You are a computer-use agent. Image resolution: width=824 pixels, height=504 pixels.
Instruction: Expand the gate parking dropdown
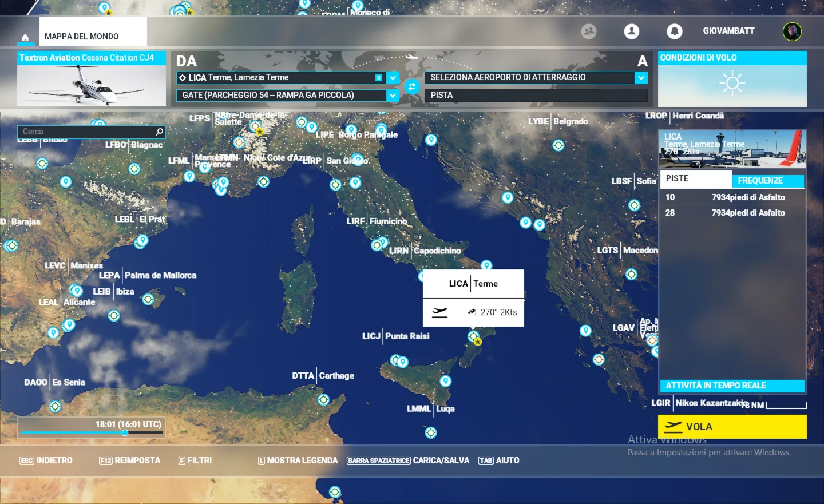coord(393,96)
